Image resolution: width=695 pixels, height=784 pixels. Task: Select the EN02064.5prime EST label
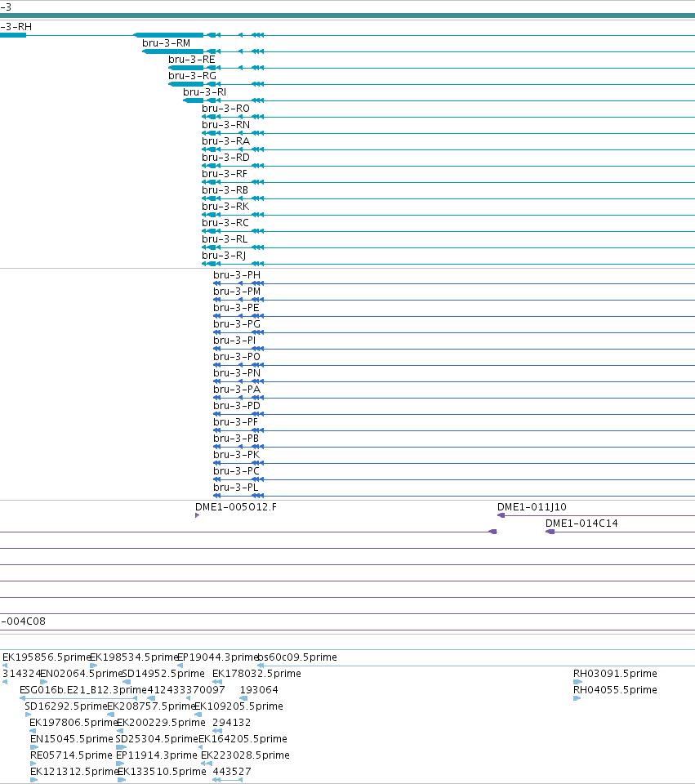pos(82,674)
